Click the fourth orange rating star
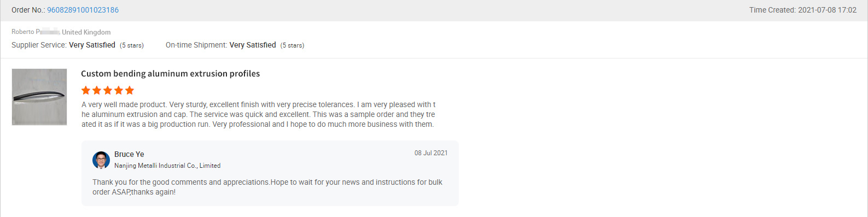This screenshot has height=217, width=868. (x=119, y=90)
